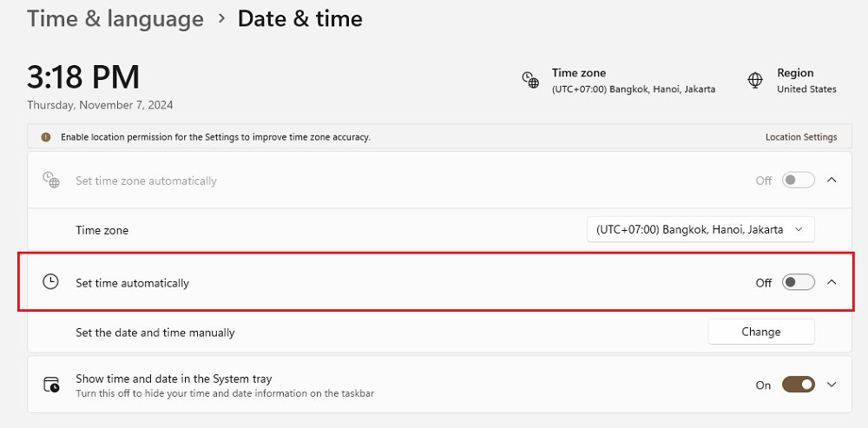The image size is (868, 428).
Task: Open the Bangkok, Hanoi, Jakarta time zone dropdown
Action: [x=700, y=229]
